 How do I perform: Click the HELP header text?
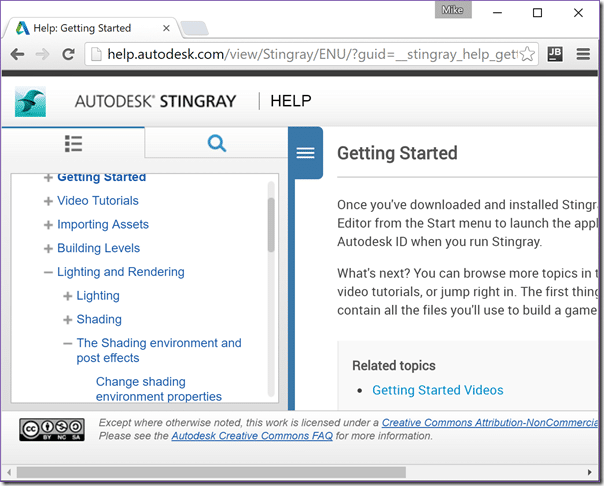291,101
